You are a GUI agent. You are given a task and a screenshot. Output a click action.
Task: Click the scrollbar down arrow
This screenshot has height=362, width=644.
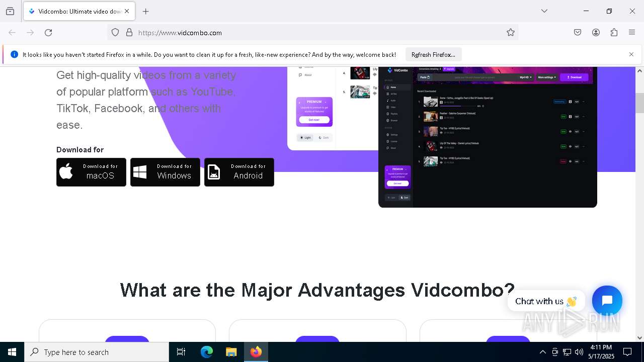639,338
